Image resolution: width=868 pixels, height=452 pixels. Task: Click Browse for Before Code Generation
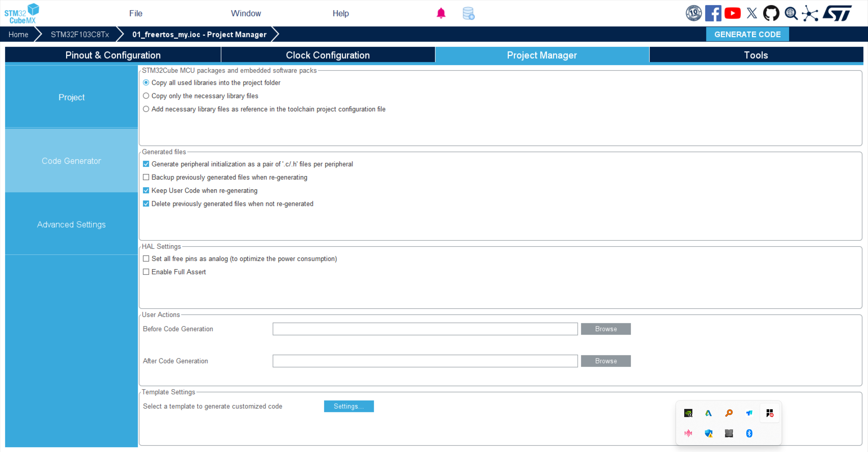pos(606,329)
